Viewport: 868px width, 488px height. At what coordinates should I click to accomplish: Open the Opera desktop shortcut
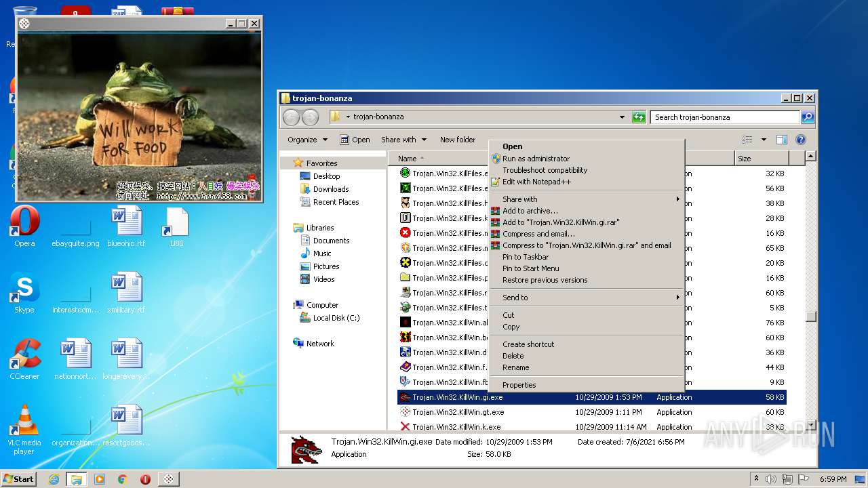pos(24,227)
